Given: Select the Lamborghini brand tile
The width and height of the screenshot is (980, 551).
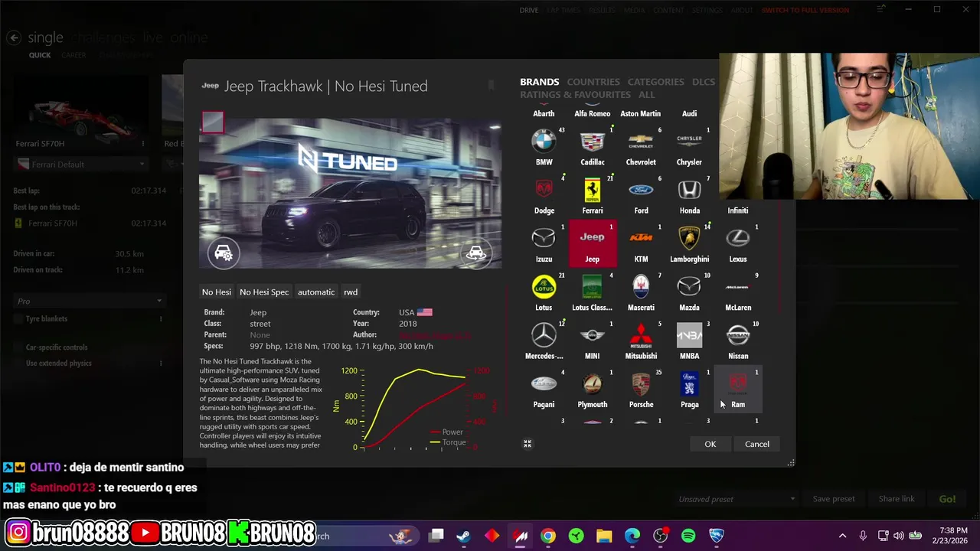Looking at the screenshot, I should (x=689, y=243).
